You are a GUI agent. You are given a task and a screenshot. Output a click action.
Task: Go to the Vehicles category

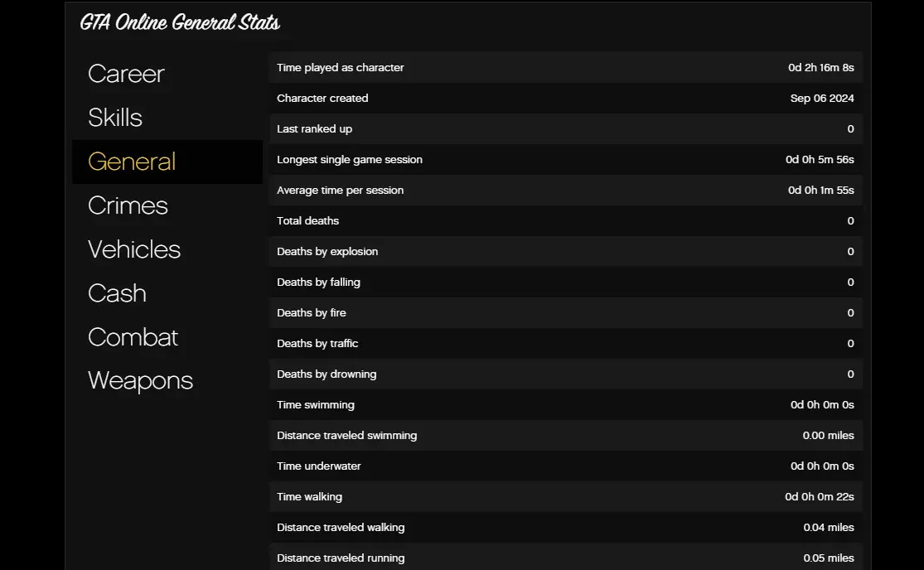pyautogui.click(x=134, y=249)
